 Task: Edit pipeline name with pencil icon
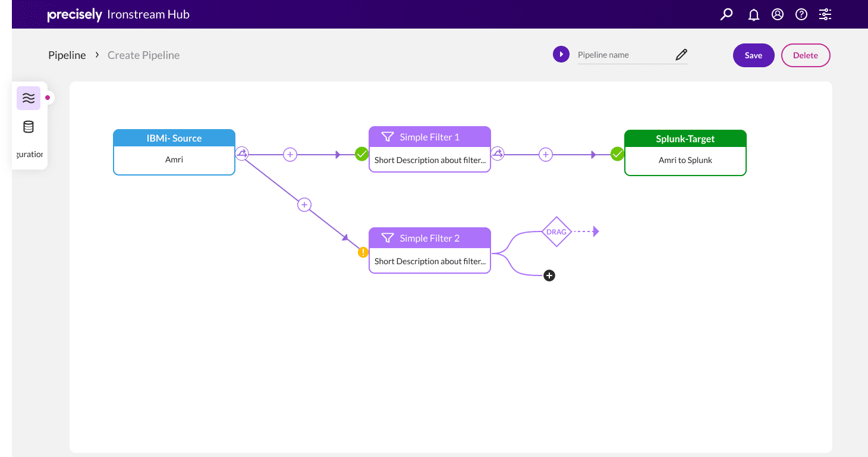tap(681, 55)
